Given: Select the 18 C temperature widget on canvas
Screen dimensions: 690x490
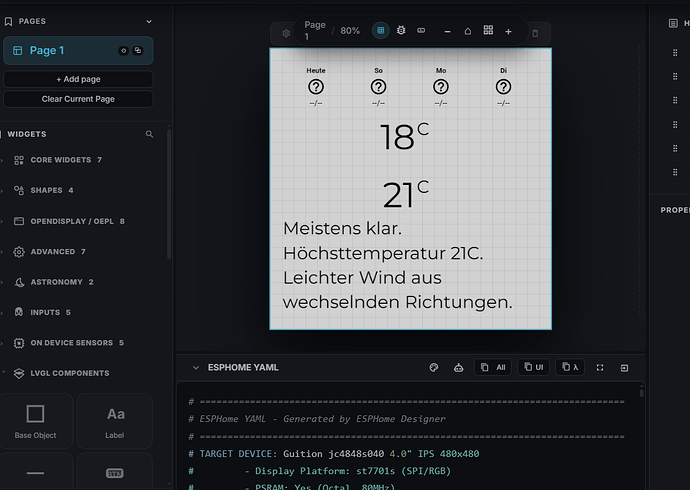Looking at the screenshot, I should [x=404, y=136].
